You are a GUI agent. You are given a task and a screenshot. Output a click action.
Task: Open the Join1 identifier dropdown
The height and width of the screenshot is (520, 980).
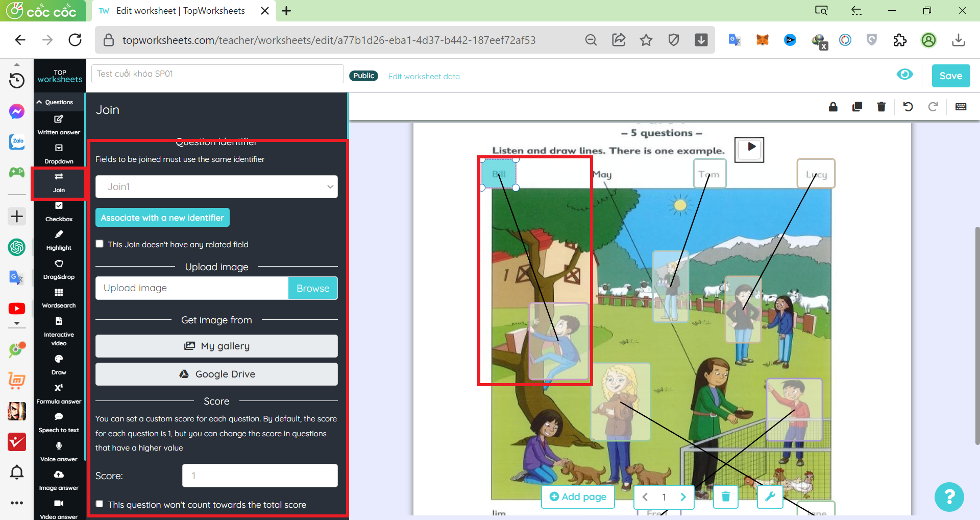pyautogui.click(x=216, y=187)
